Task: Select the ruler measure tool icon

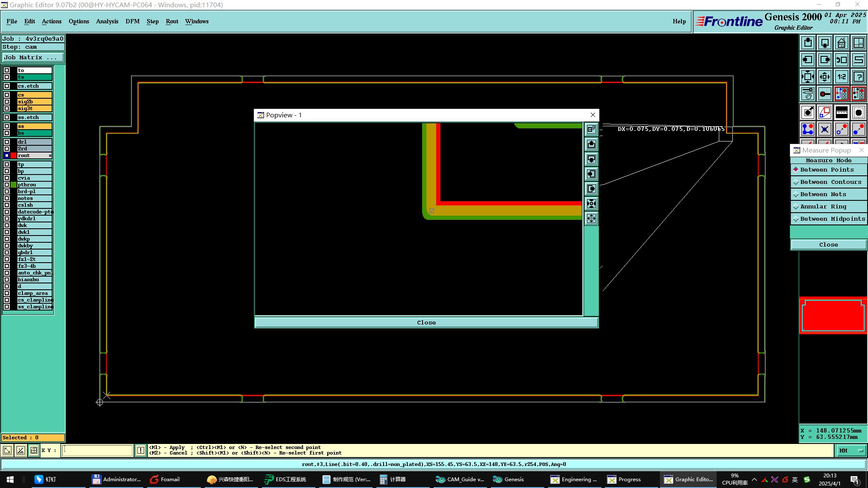Action: pyautogui.click(x=841, y=112)
